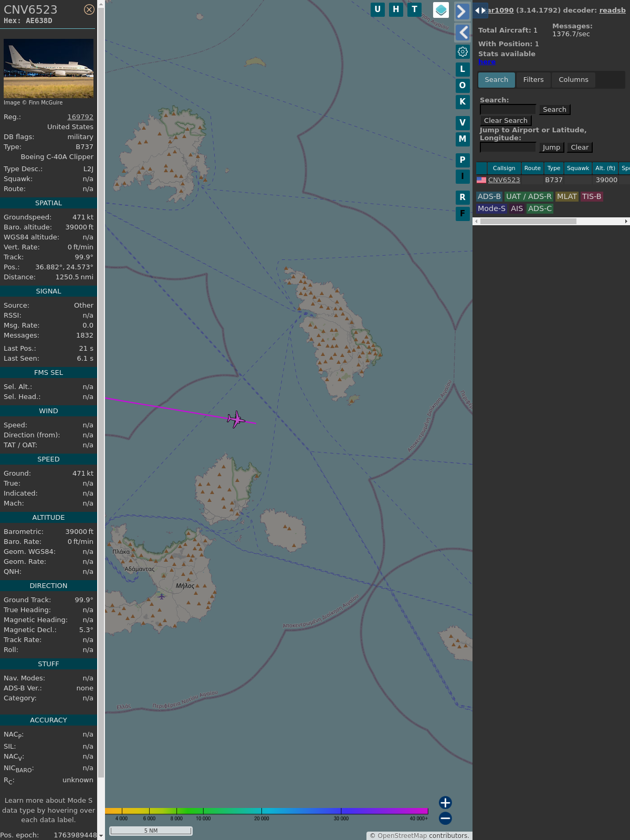Switch to the Columns tab
The width and height of the screenshot is (630, 840).
click(573, 80)
